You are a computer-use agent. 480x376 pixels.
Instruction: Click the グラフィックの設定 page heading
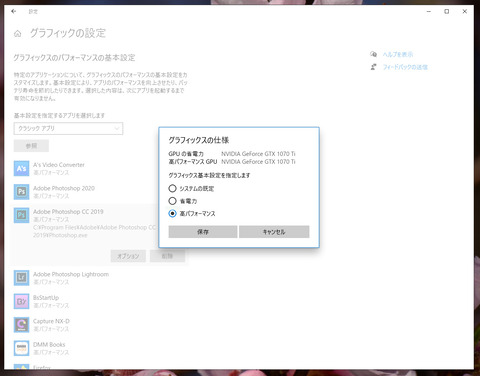(x=68, y=33)
